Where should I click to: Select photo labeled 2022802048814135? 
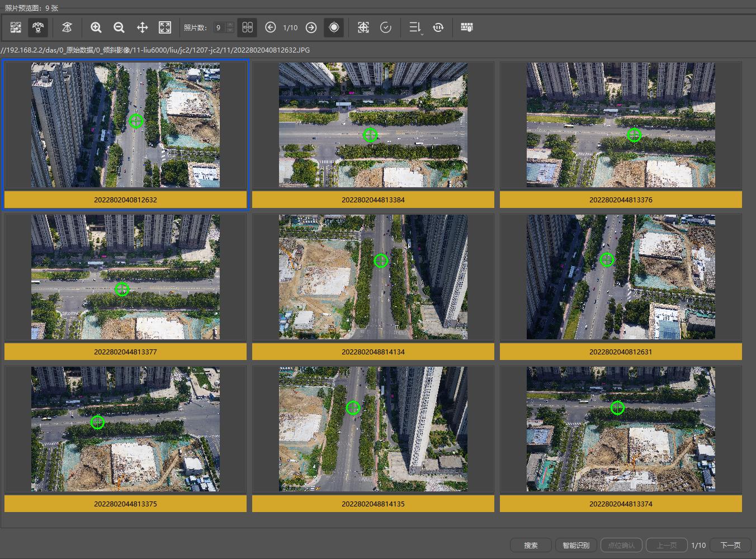point(373,439)
